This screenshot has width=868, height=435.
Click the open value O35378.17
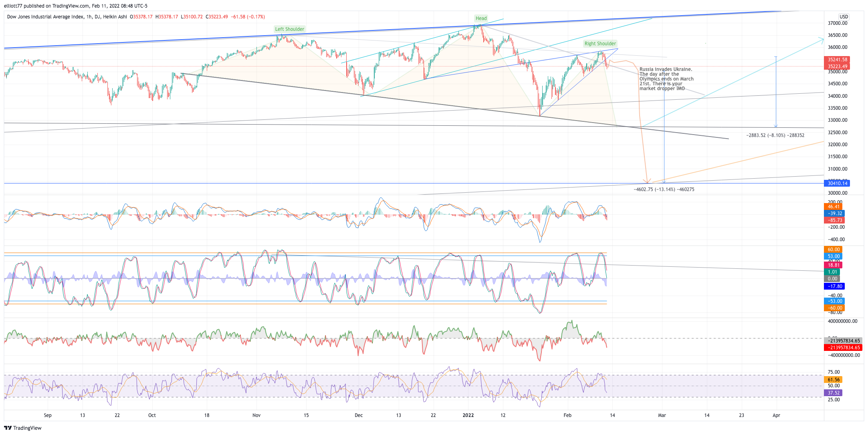141,17
